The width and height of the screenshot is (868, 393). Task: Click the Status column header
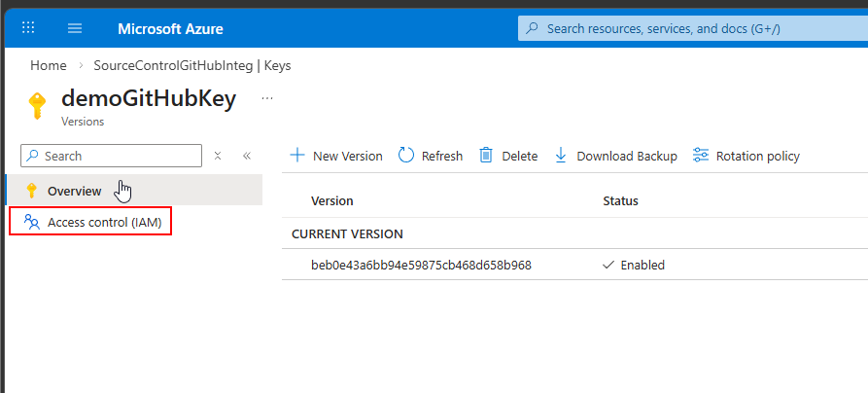(x=620, y=200)
